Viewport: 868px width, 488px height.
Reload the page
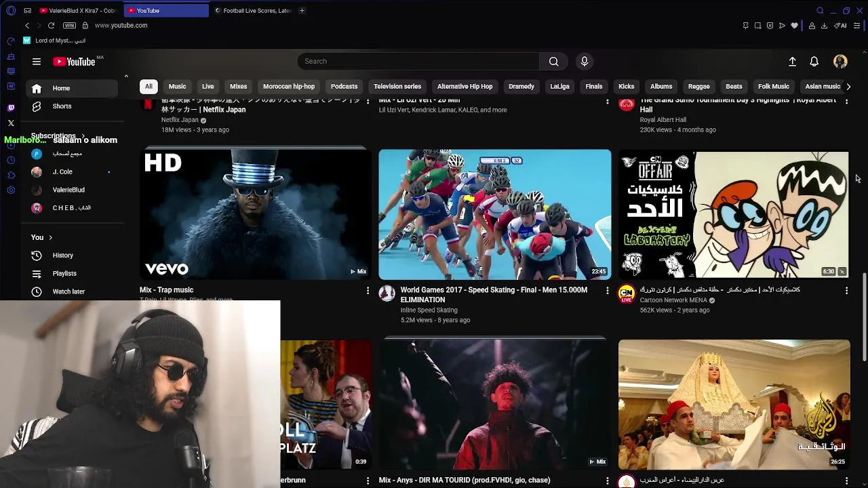pyautogui.click(x=51, y=26)
